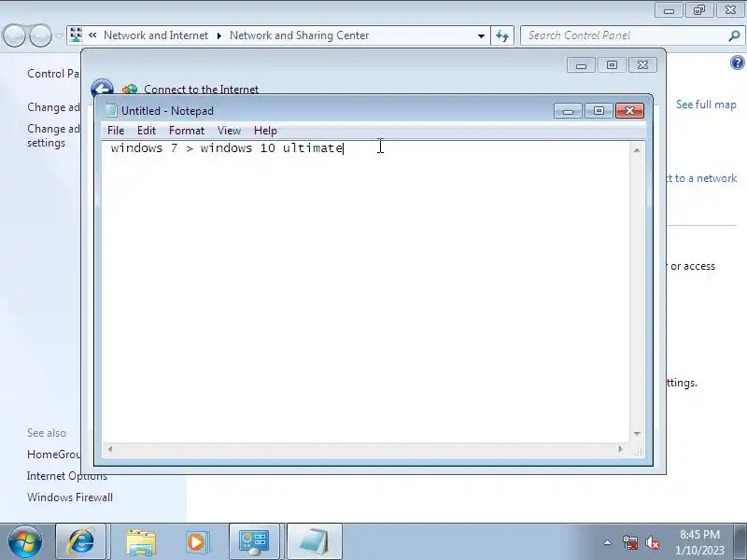
Task: Click the Notepad horizontal scrollbar right arrow
Action: (620, 449)
